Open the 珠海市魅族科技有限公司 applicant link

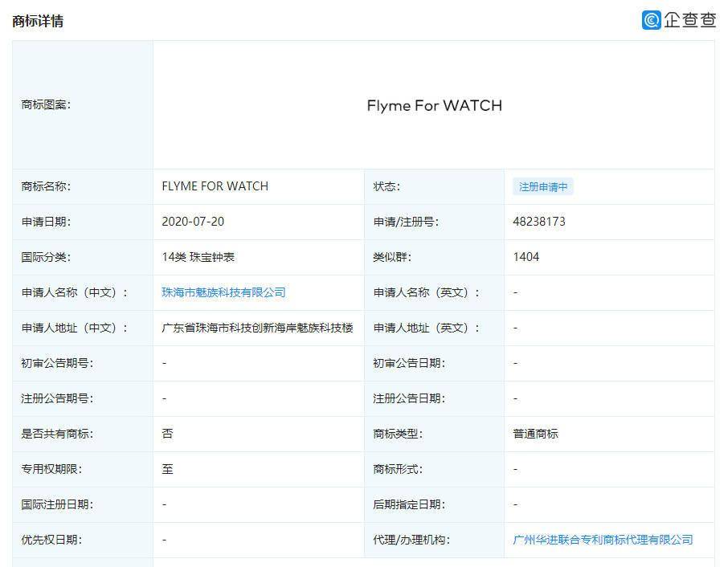coord(223,292)
